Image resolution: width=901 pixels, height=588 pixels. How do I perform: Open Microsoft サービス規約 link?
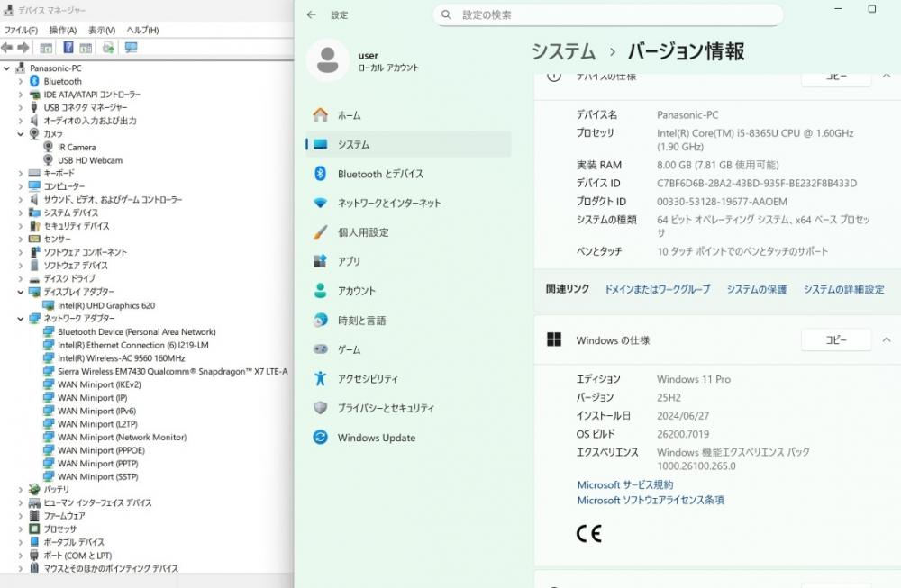625,484
